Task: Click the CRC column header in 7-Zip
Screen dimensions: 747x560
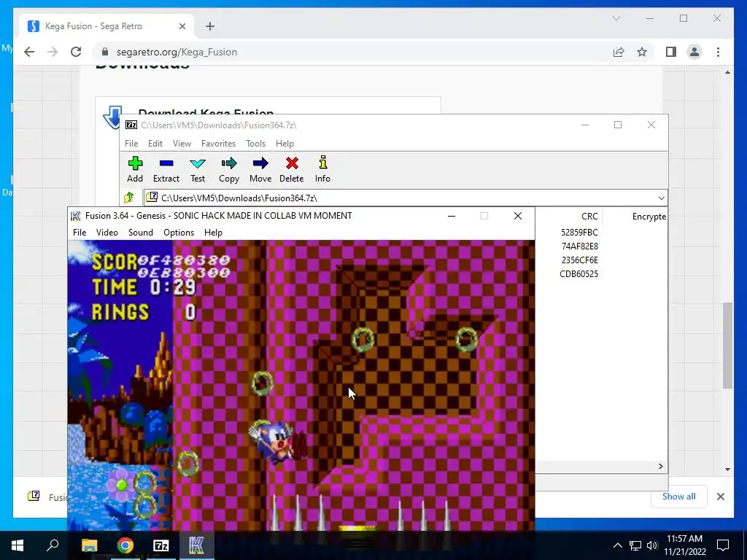Action: coord(589,216)
